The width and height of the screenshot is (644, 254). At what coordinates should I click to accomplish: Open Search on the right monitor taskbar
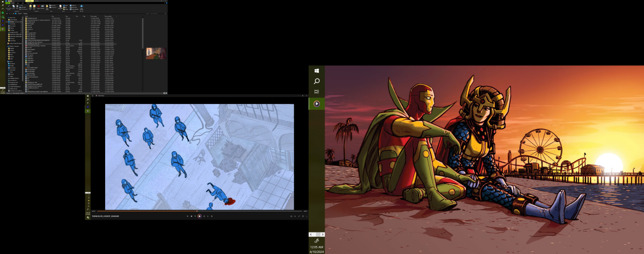click(317, 81)
